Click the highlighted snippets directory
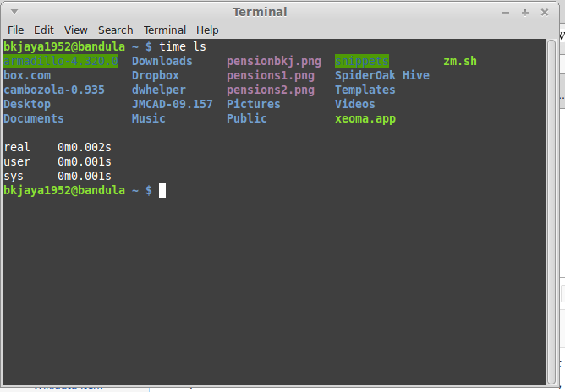The height and width of the screenshot is (392, 565). (362, 61)
